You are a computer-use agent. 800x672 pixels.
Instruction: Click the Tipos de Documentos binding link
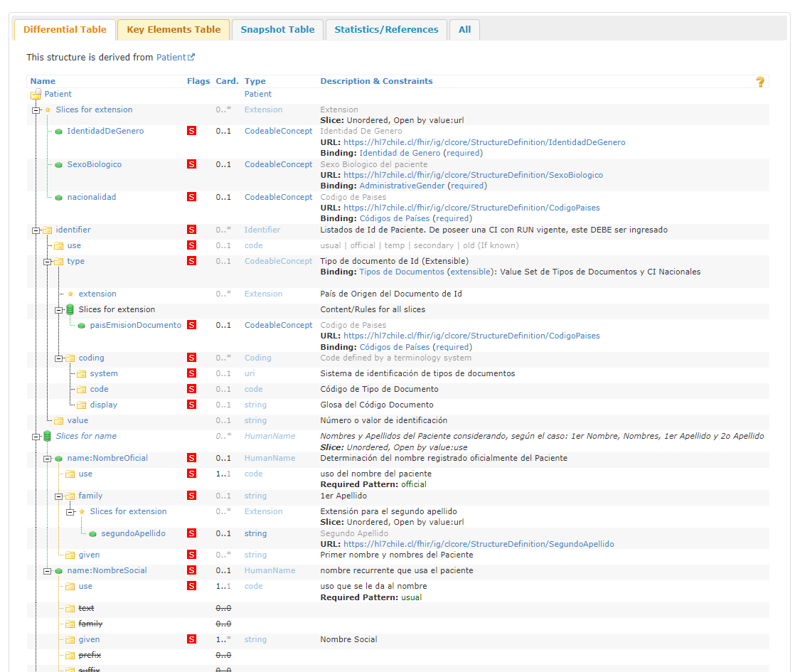tap(401, 272)
